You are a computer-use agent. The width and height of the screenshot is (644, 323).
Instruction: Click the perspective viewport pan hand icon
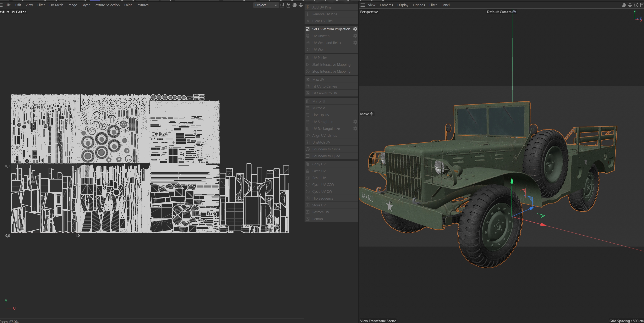coord(623,5)
